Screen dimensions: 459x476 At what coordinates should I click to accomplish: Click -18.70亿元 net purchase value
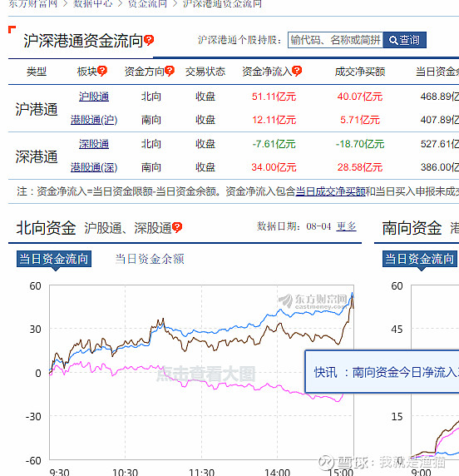[x=360, y=144]
